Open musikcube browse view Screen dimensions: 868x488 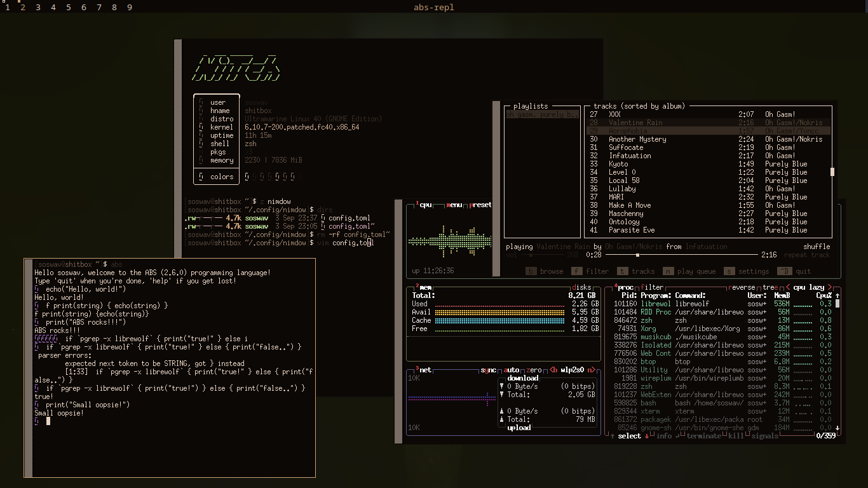545,271
